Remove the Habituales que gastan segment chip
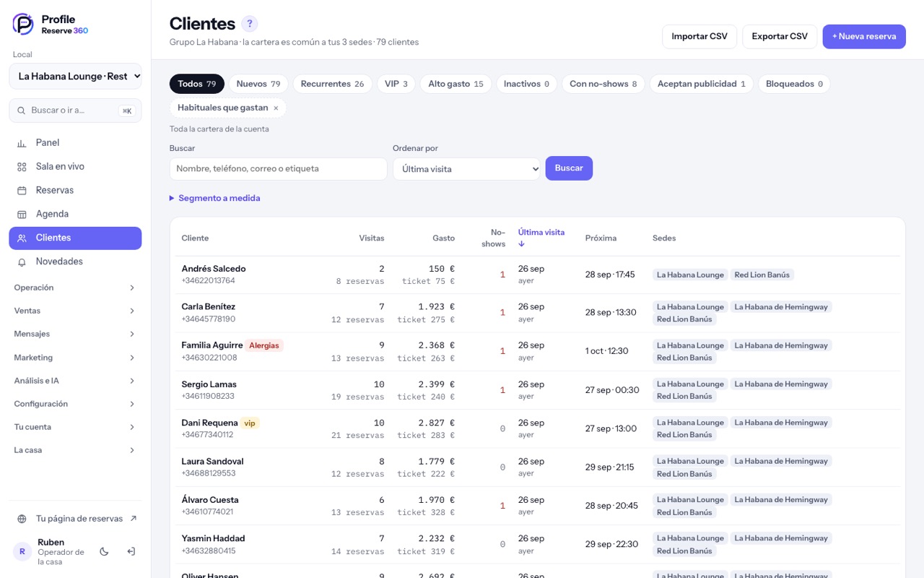 pyautogui.click(x=276, y=108)
